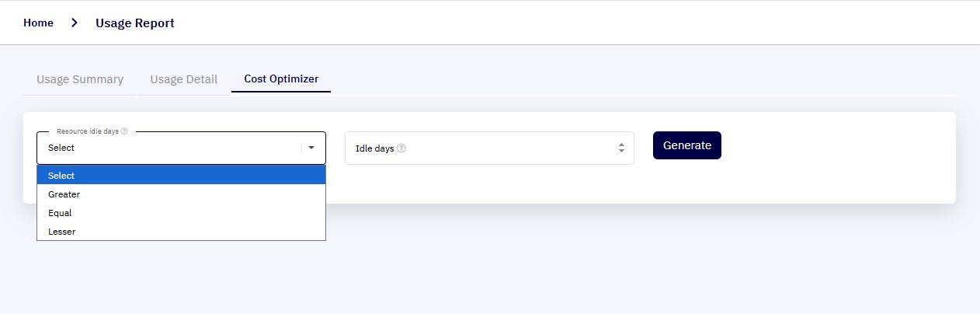Increase Idle days with the up arrow

(621, 145)
